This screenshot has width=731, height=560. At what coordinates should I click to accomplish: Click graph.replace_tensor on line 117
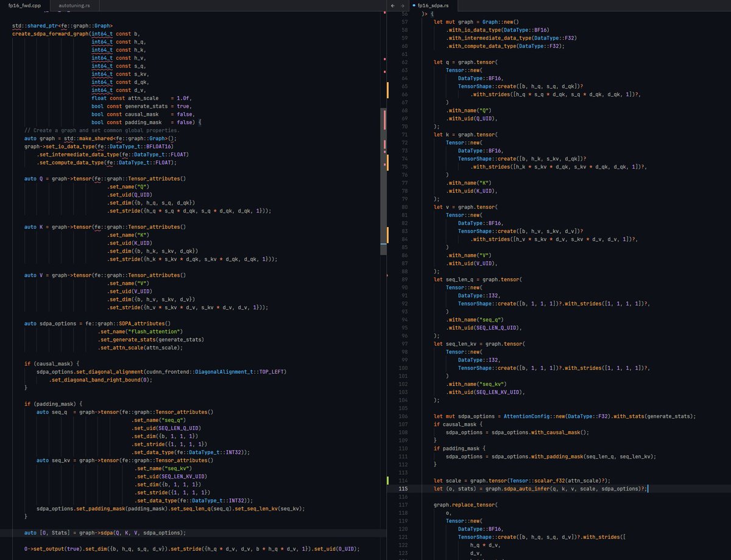[x=465, y=505]
